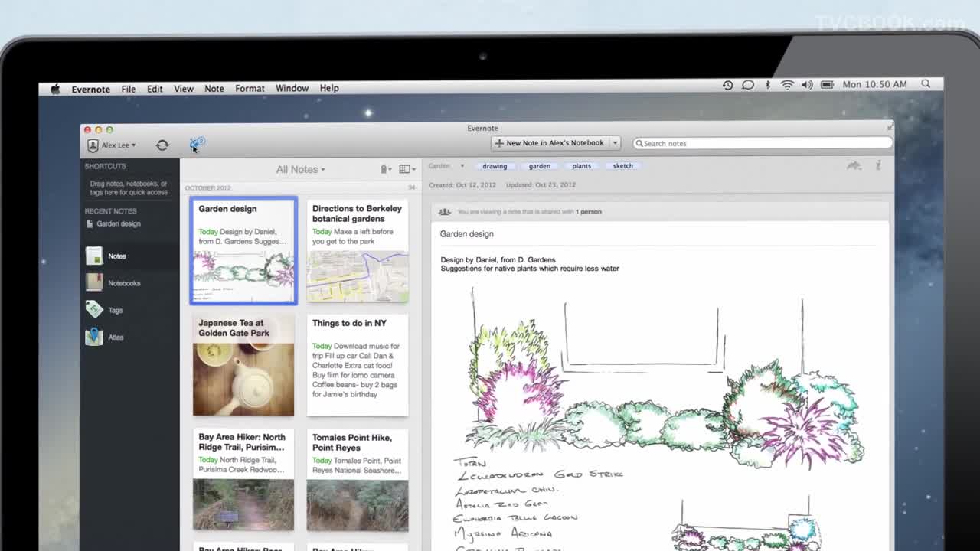Open the Apple menu icon
Viewport: 980px width, 551px height.
(55, 89)
